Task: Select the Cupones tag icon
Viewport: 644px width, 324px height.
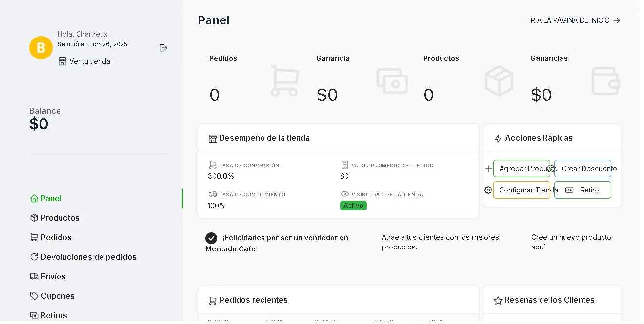Action: [33, 296]
